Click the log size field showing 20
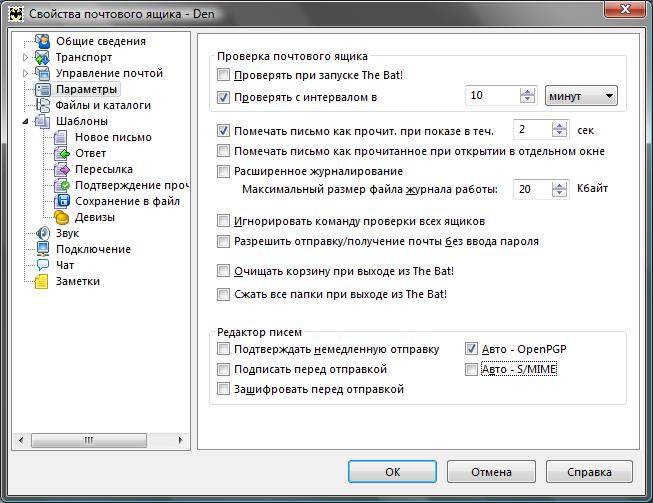 tap(533, 189)
